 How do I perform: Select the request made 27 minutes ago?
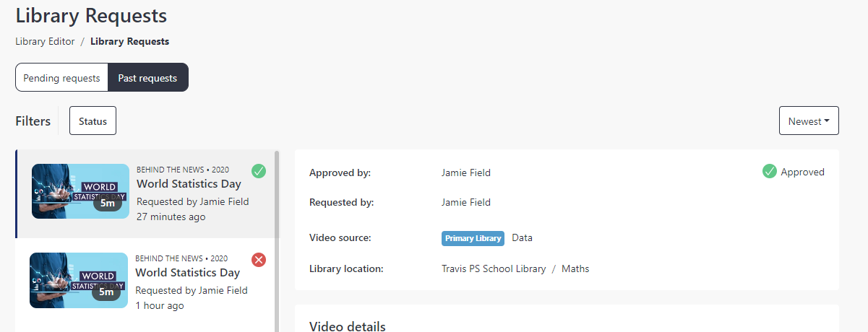point(145,194)
